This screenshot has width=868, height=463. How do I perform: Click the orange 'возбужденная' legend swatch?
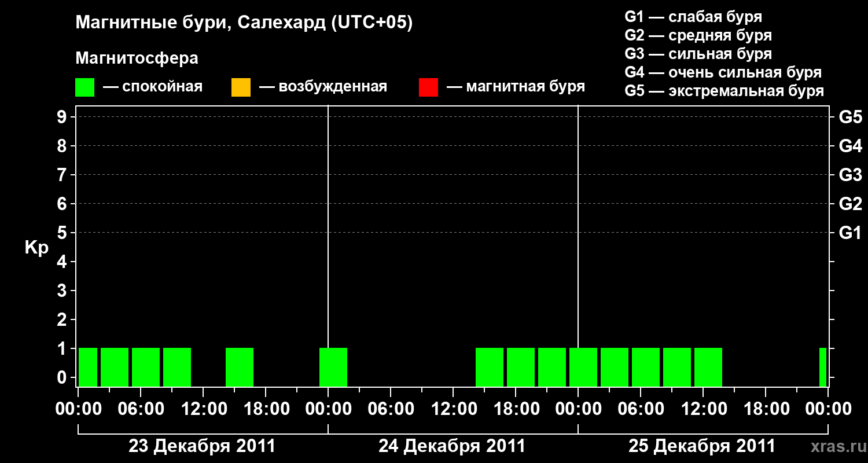pos(241,87)
